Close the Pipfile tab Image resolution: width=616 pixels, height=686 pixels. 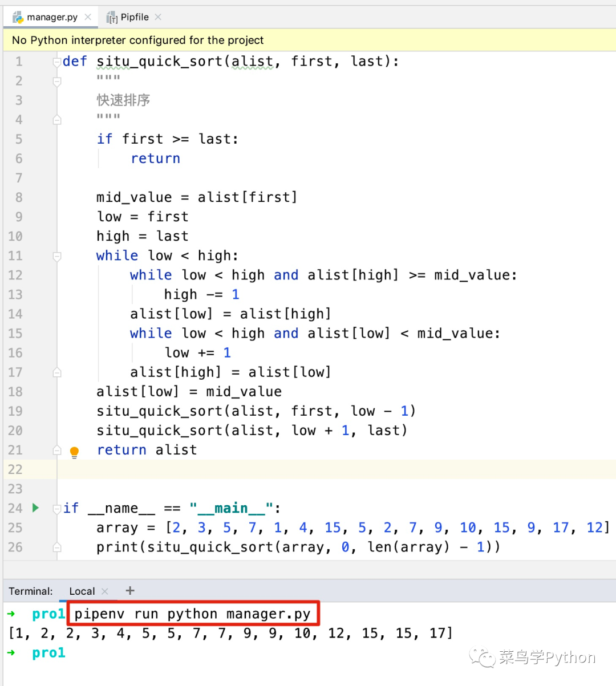(158, 17)
